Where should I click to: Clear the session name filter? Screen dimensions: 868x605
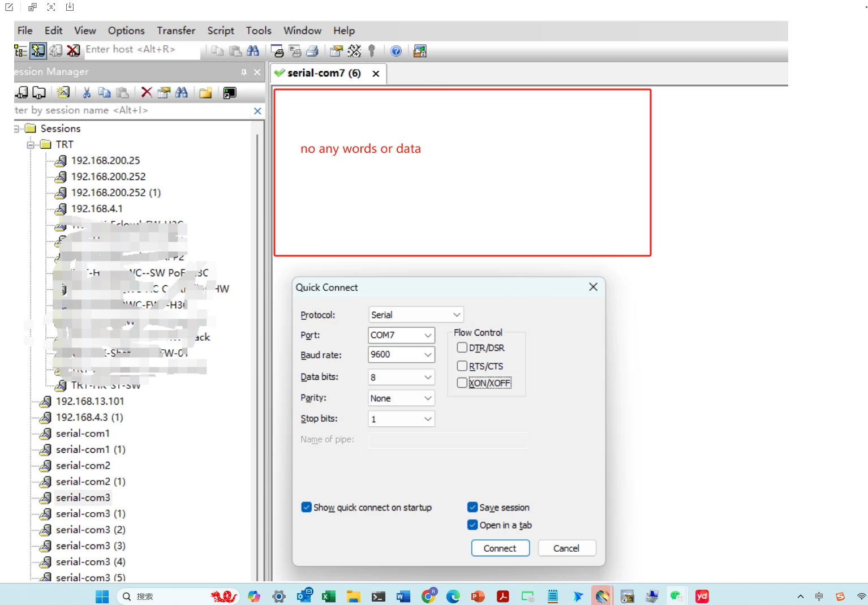click(x=257, y=111)
